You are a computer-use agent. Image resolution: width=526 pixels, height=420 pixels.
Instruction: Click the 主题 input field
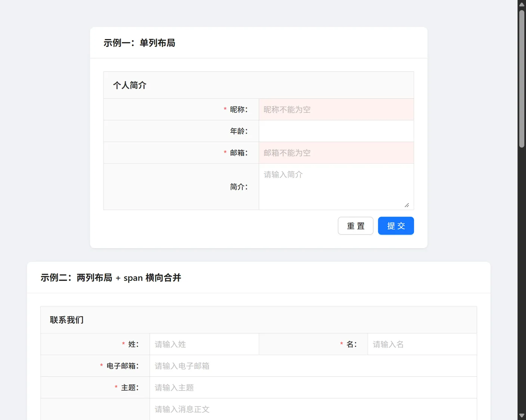313,388
